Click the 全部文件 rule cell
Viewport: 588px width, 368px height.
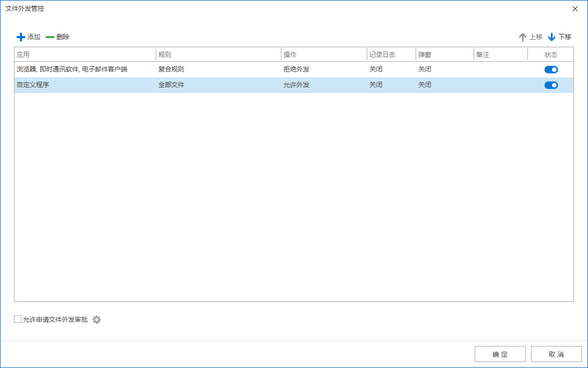click(171, 85)
